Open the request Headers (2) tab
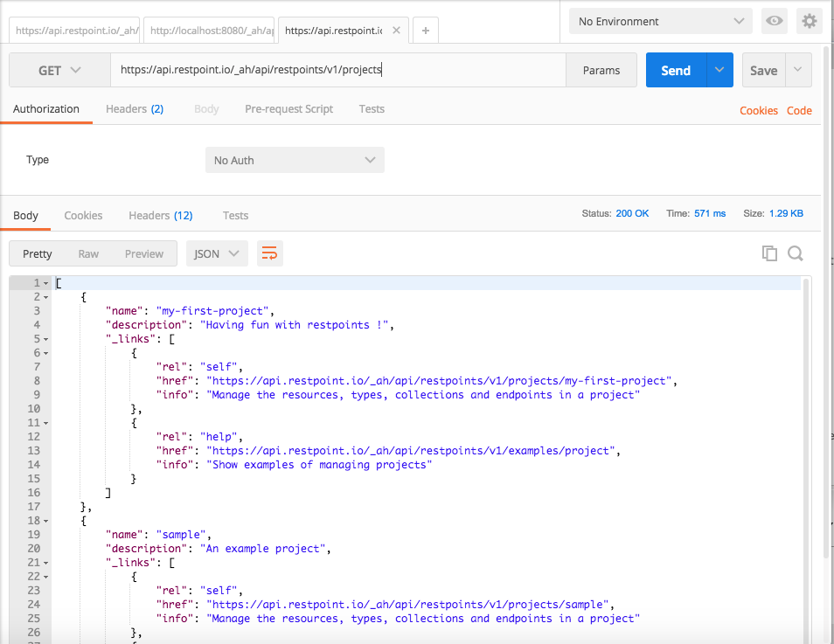834x644 pixels. coord(135,109)
